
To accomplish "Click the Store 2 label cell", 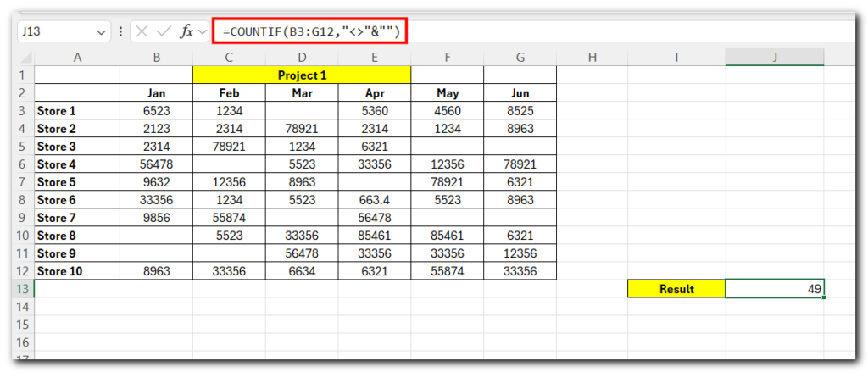I will pyautogui.click(x=77, y=129).
